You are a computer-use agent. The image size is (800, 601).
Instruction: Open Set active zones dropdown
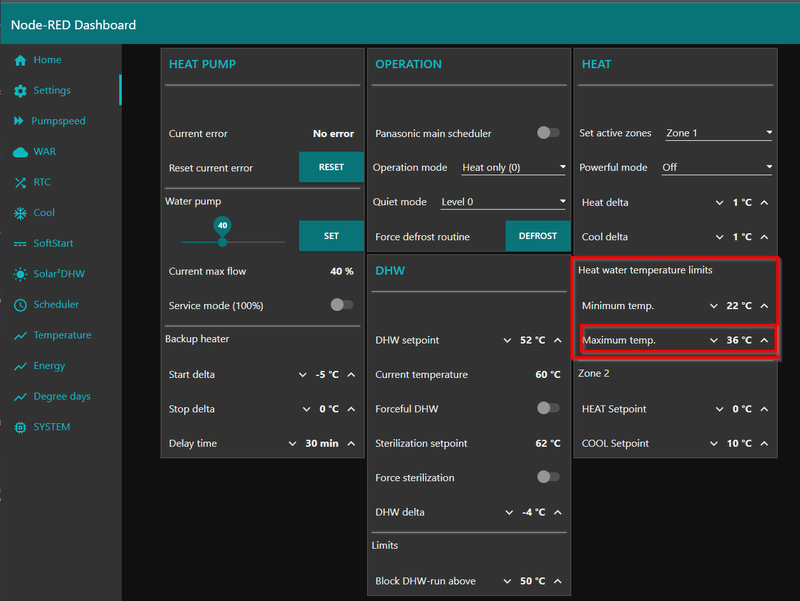(719, 133)
